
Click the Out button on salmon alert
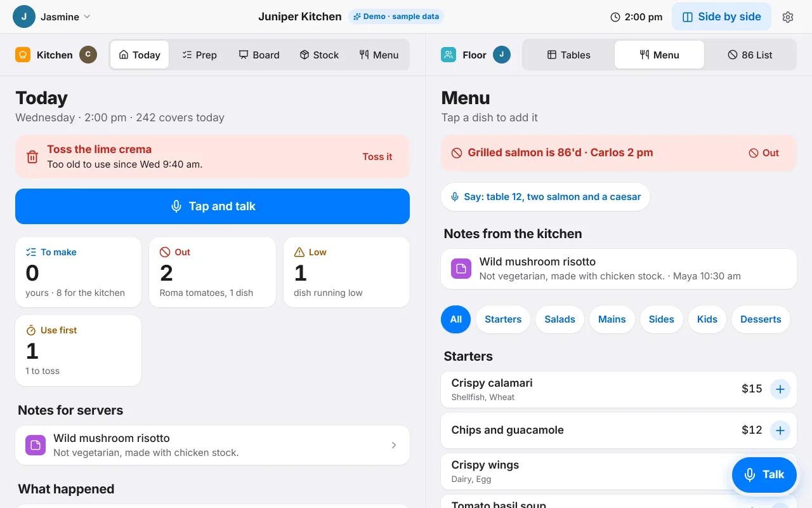(764, 153)
